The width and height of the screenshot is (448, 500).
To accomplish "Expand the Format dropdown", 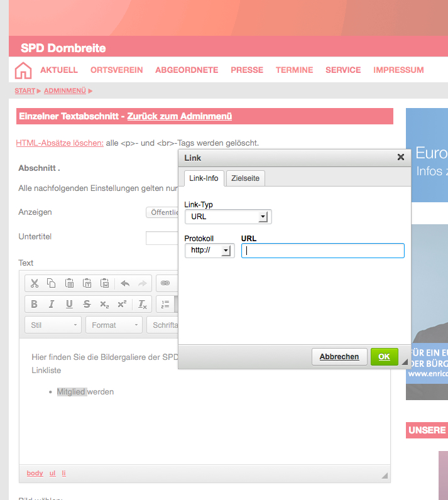I will [x=114, y=325].
